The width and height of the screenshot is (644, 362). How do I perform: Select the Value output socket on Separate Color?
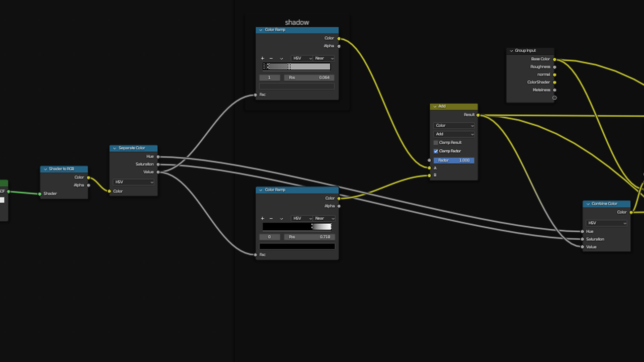158,171
